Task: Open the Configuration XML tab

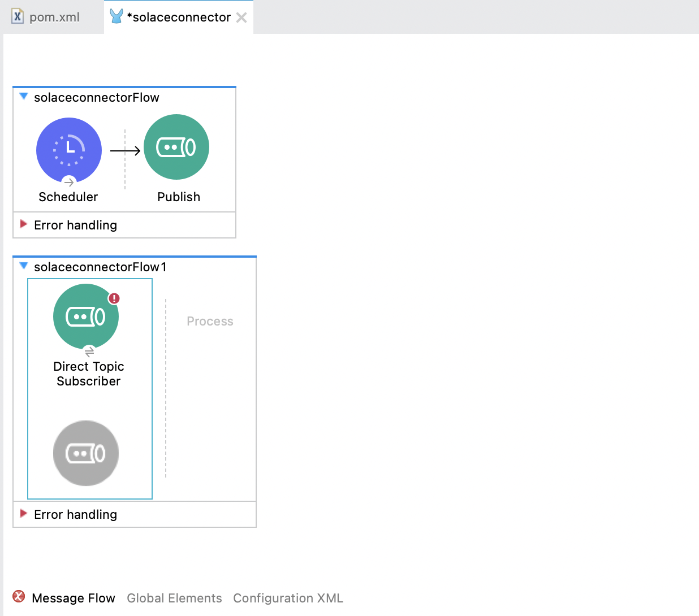Action: [288, 598]
